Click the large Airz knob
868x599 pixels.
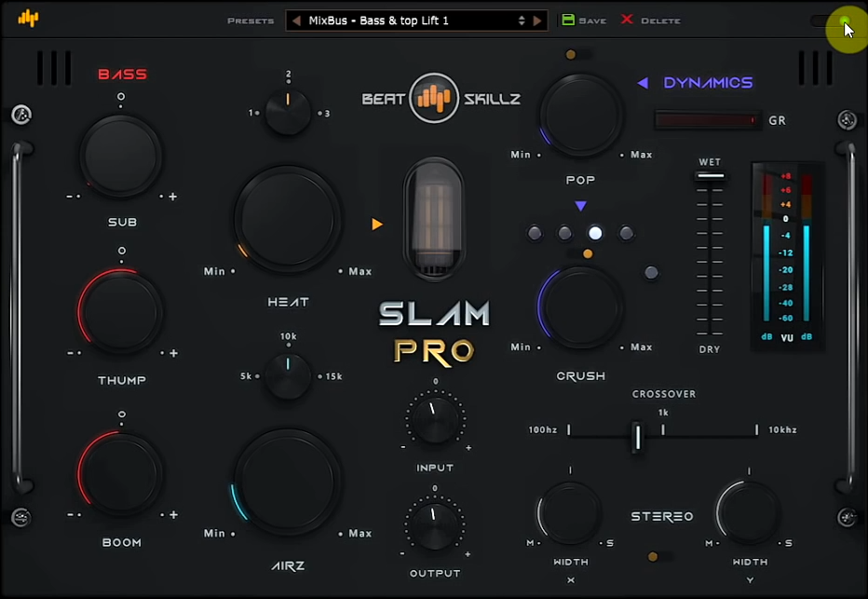click(287, 482)
